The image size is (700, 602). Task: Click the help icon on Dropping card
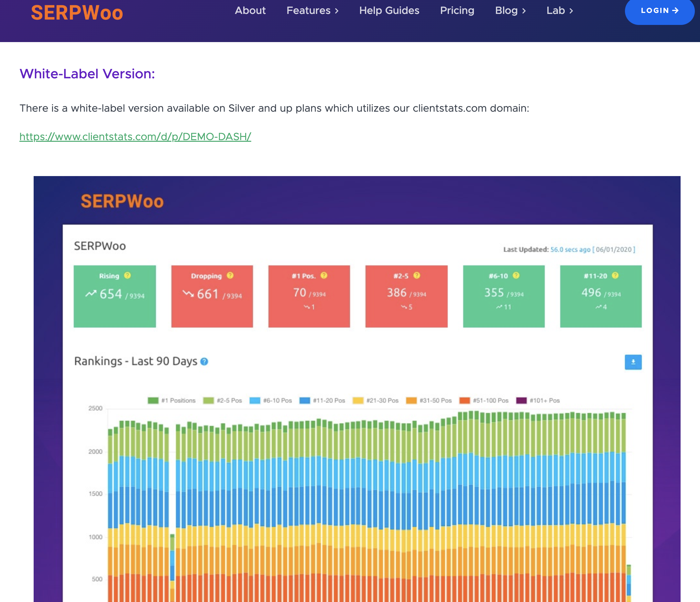(230, 275)
